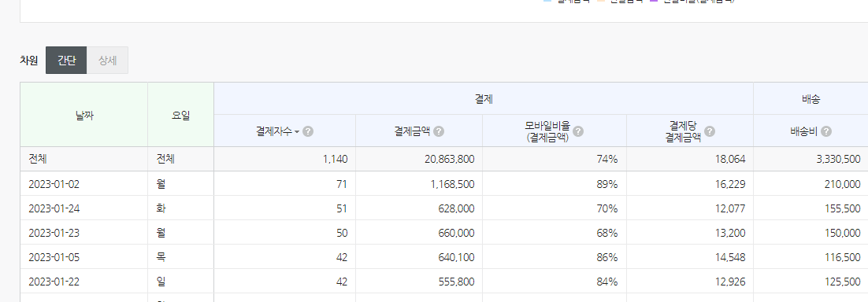Click 결제금액 value 1,168,500

pyautogui.click(x=451, y=184)
